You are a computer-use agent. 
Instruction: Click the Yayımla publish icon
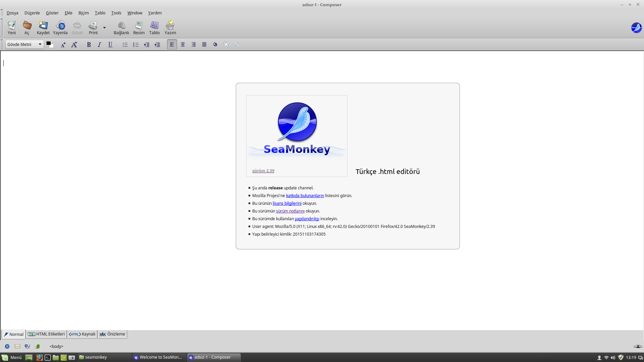click(60, 27)
